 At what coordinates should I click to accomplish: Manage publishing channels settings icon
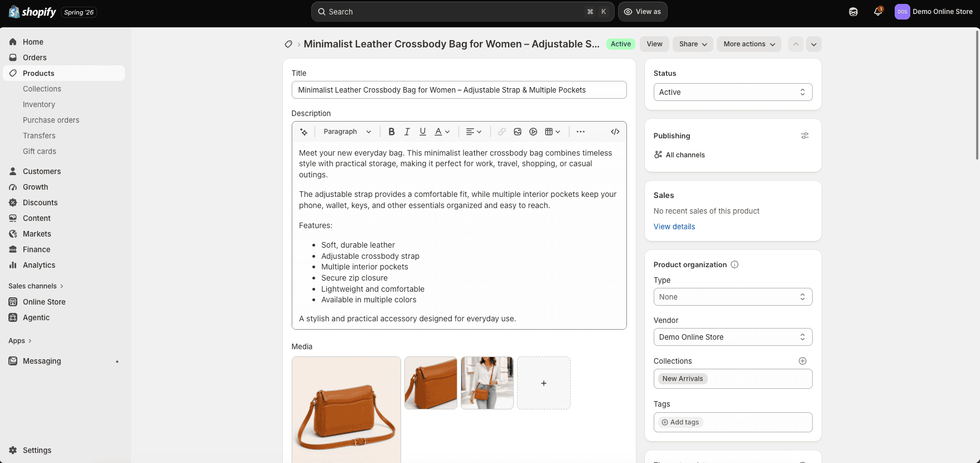pos(805,136)
